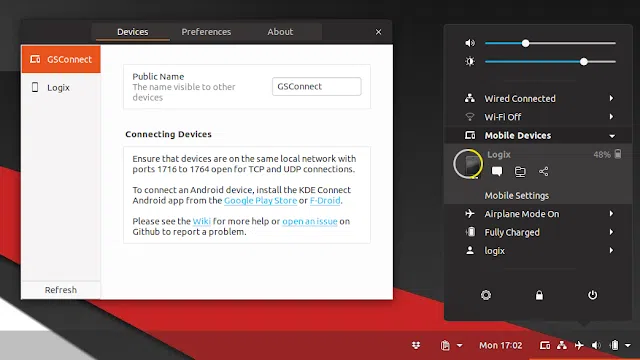
Task: Close the GSConnect settings window
Action: (x=378, y=32)
